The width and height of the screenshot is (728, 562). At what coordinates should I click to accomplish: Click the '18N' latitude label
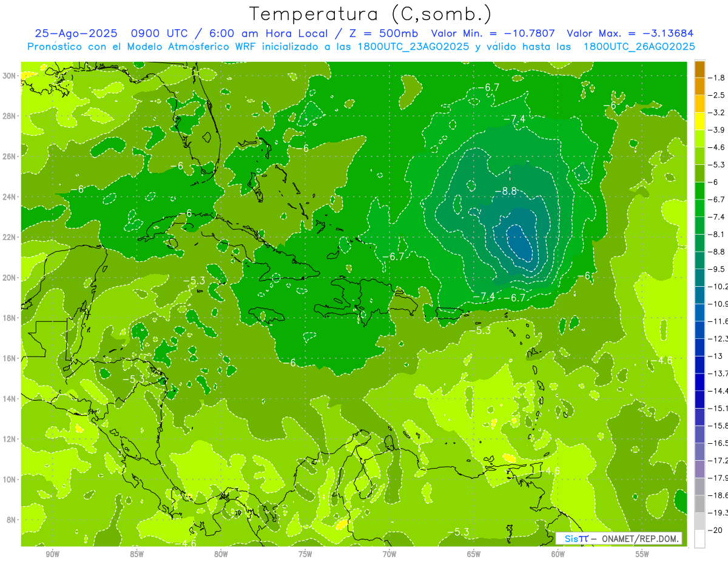tap(9, 318)
